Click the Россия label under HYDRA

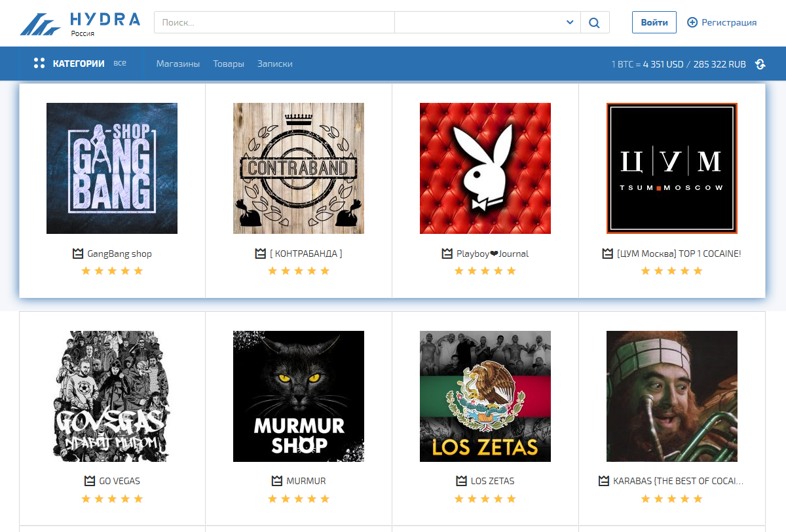point(83,34)
